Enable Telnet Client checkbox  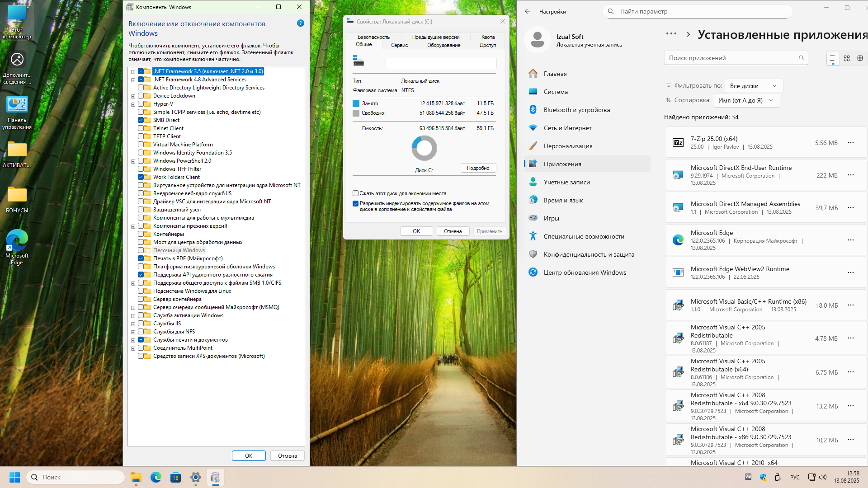[x=141, y=128]
